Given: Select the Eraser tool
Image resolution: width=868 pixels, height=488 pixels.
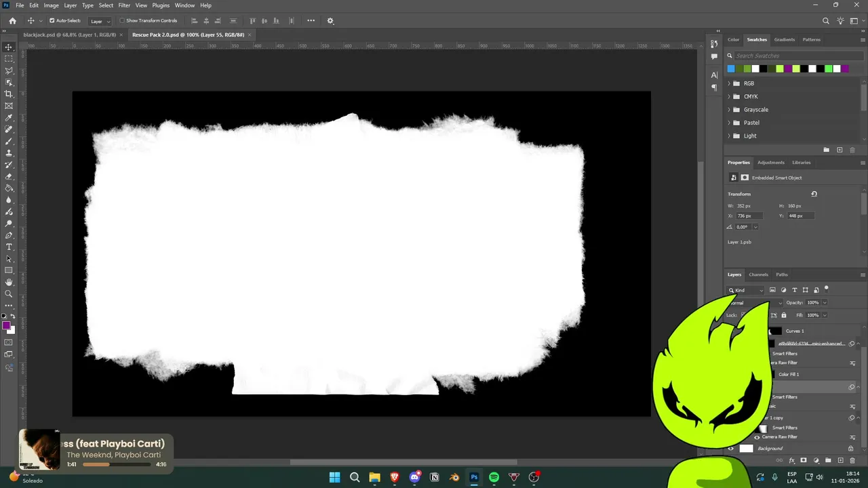Looking at the screenshot, I should 9,176.
